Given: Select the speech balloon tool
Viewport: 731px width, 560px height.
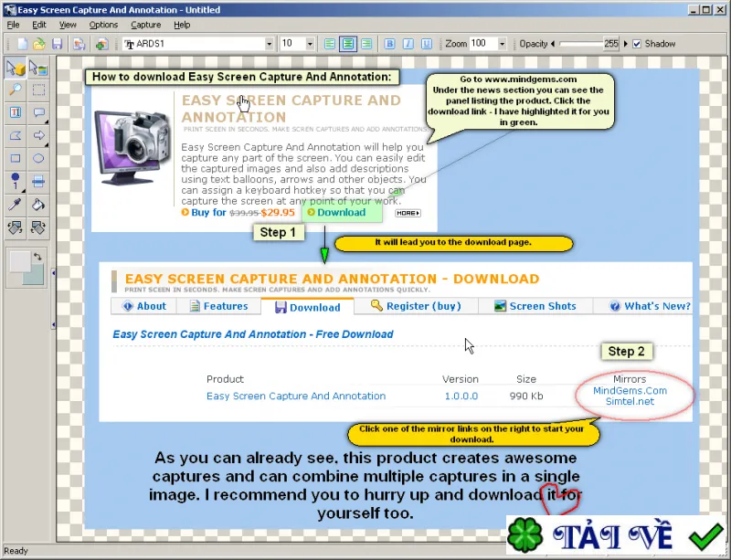Looking at the screenshot, I should point(38,112).
